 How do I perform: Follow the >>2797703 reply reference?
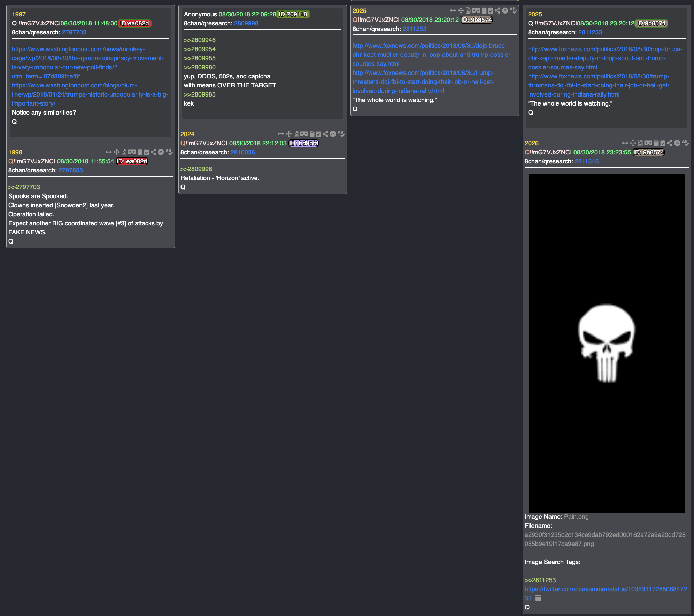click(24, 187)
